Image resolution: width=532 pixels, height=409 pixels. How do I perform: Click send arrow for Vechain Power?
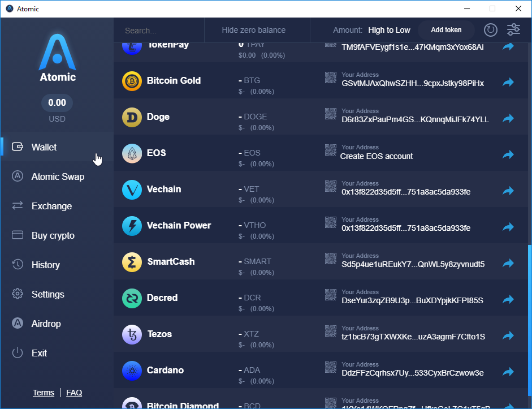click(x=508, y=227)
